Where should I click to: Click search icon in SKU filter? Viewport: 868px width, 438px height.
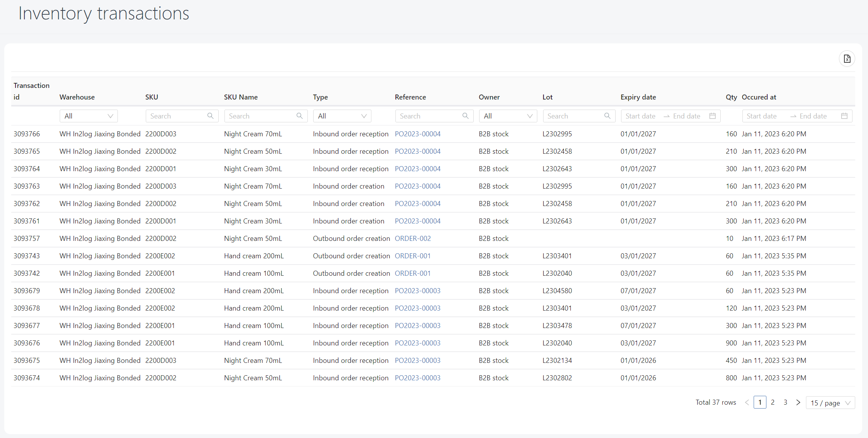tap(211, 116)
